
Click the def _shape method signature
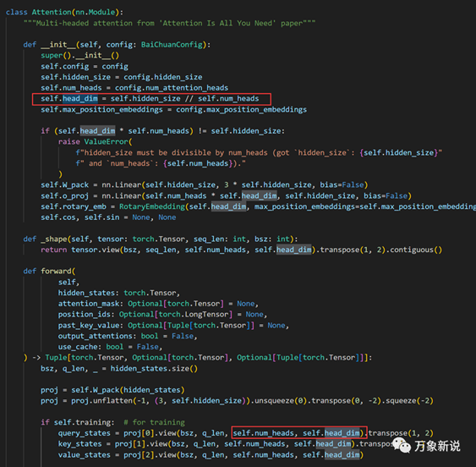click(x=161, y=239)
